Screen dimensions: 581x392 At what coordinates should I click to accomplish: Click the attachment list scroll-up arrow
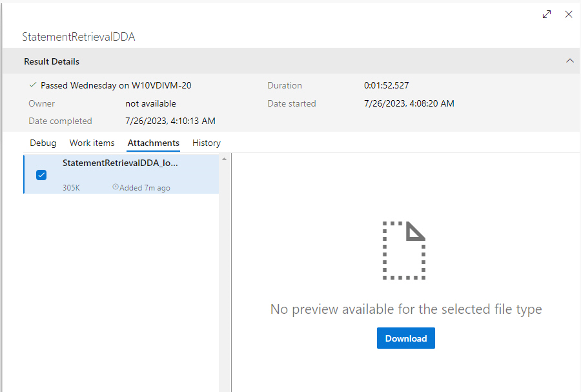click(224, 159)
